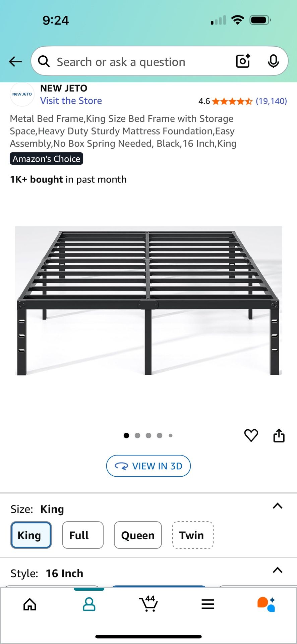Open the 19,140 customer ratings
This screenshot has width=297, height=644.
tap(271, 101)
